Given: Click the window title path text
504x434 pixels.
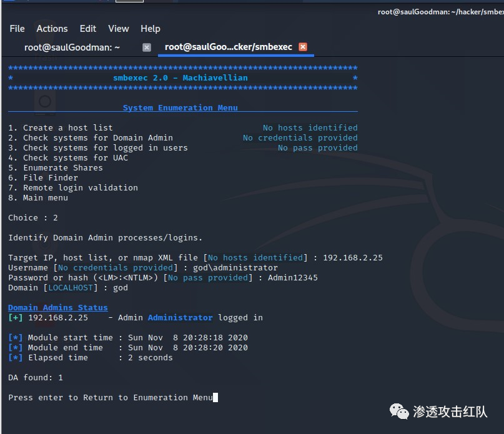Looking at the screenshot, I should (440, 12).
